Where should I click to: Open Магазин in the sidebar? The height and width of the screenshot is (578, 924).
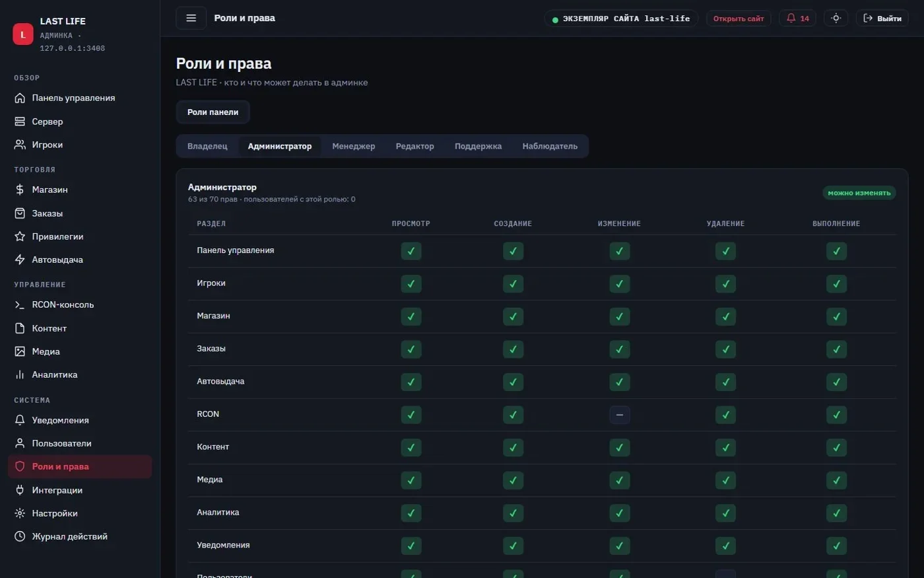point(80,190)
